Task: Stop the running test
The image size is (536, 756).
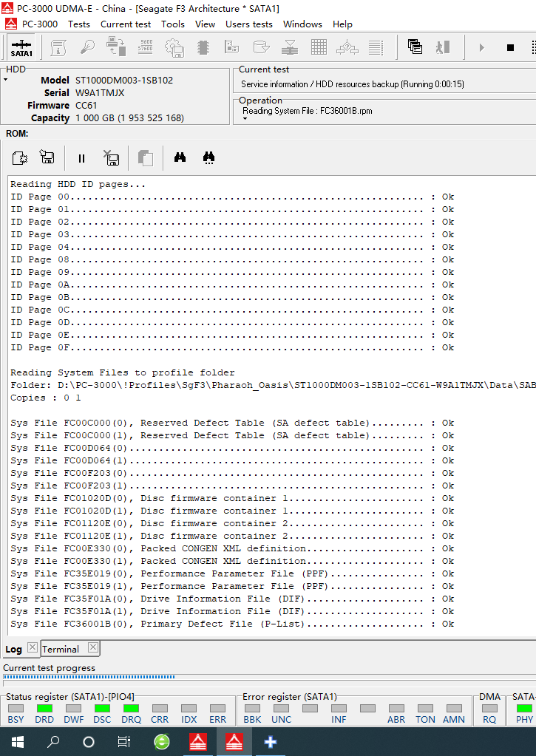Action: point(510,47)
